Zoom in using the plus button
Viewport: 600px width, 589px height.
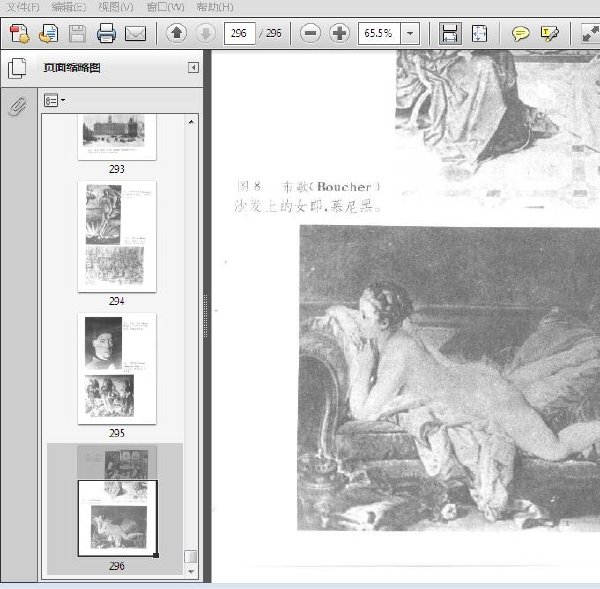[339, 33]
